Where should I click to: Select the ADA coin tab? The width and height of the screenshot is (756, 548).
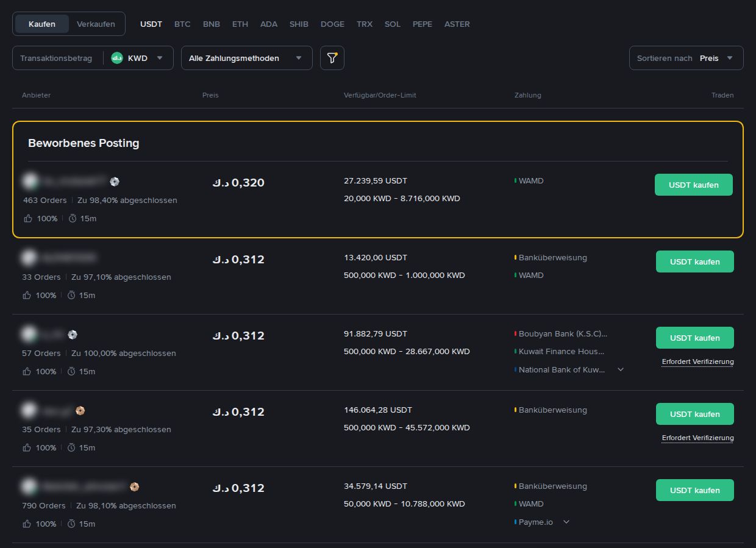click(269, 24)
